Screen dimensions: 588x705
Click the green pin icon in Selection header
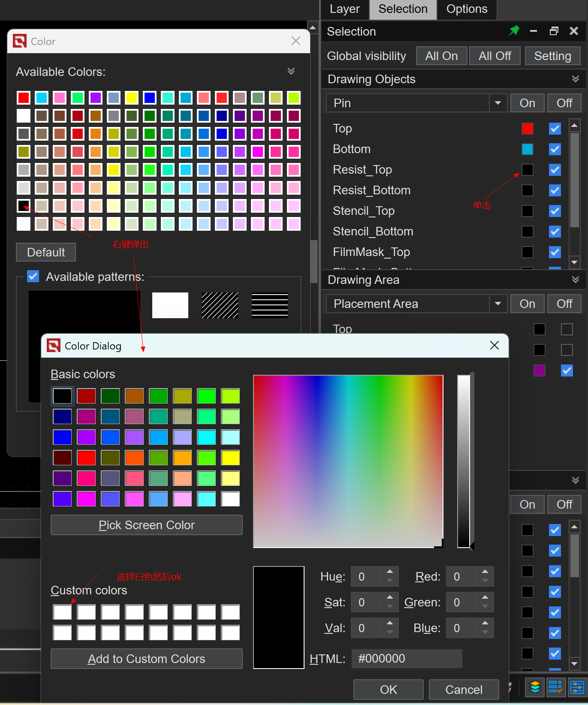tap(514, 31)
